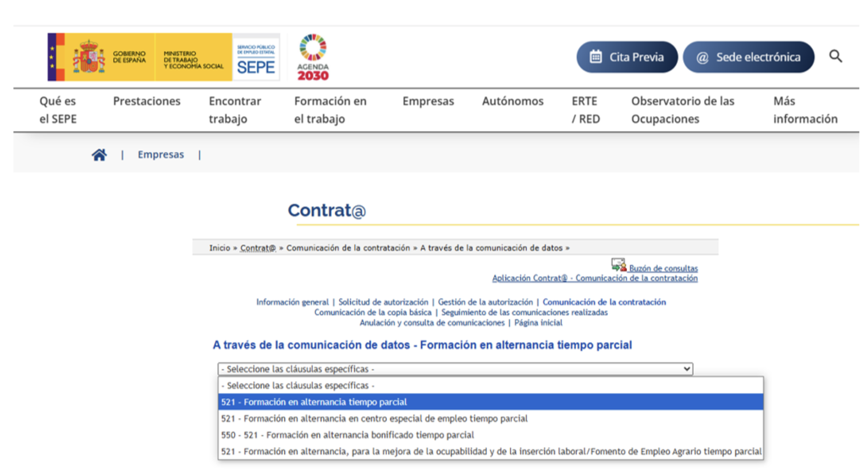Open Anulación y consulta de comunicaciones link

(432, 323)
